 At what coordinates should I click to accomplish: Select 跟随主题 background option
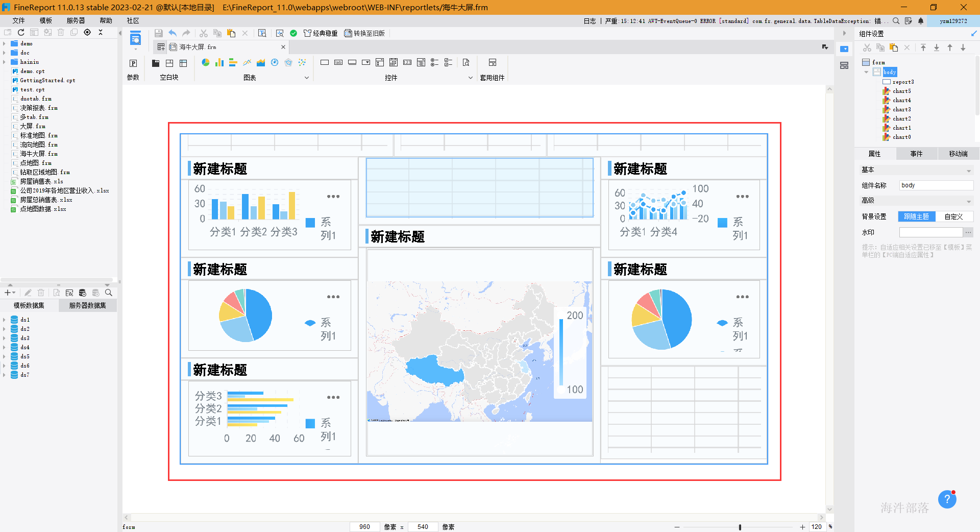[x=917, y=216]
